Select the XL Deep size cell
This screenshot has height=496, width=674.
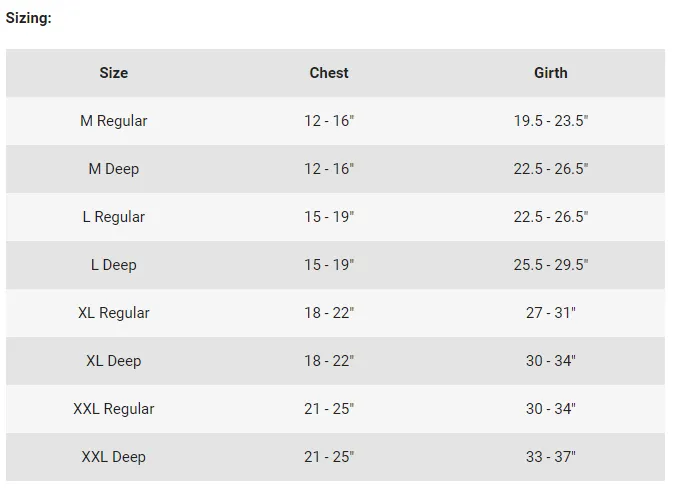113,361
